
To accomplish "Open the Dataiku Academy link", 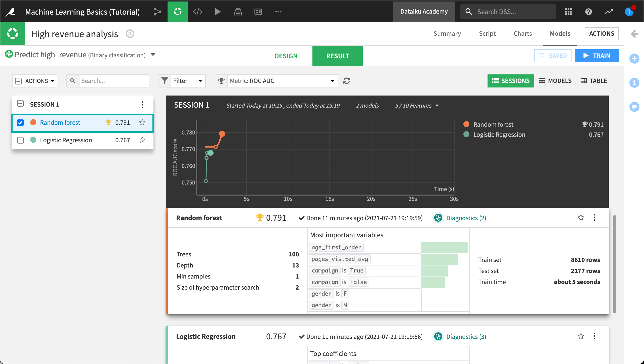I will coord(424,12).
